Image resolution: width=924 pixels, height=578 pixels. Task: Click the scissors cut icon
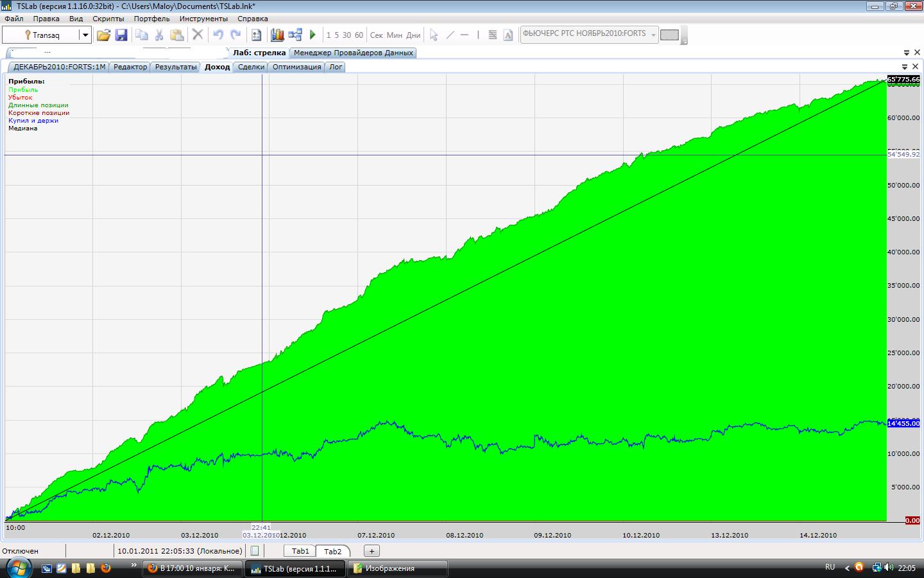tap(159, 35)
